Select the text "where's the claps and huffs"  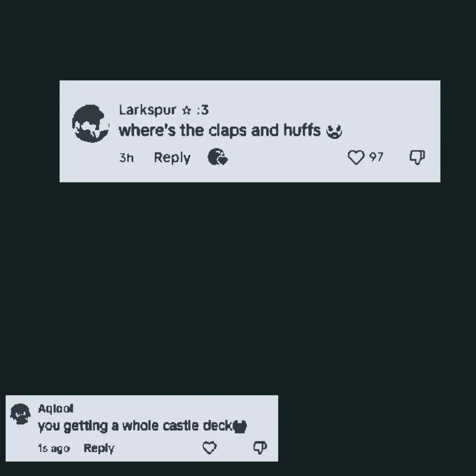[x=220, y=130]
